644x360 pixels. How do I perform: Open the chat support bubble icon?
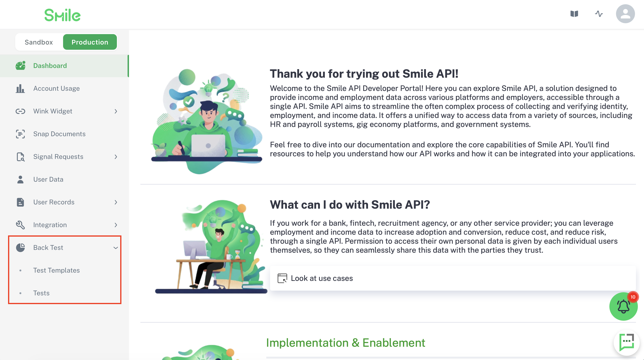click(x=626, y=342)
